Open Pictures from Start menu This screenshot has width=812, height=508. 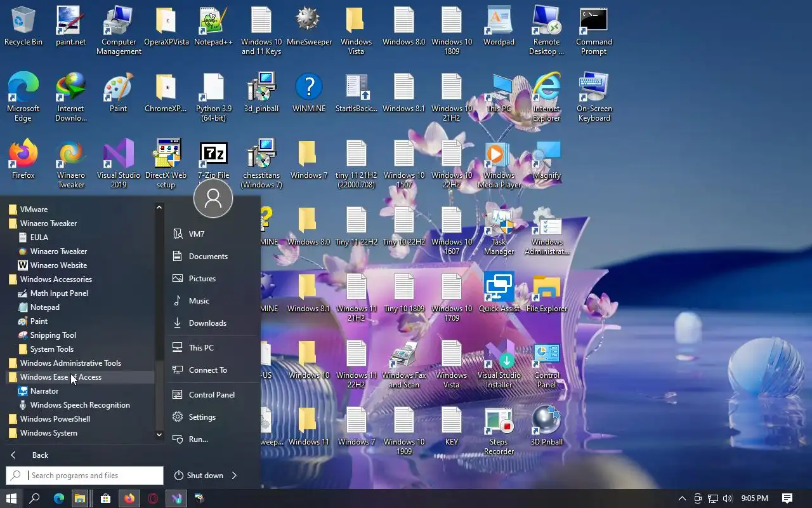[211, 279]
